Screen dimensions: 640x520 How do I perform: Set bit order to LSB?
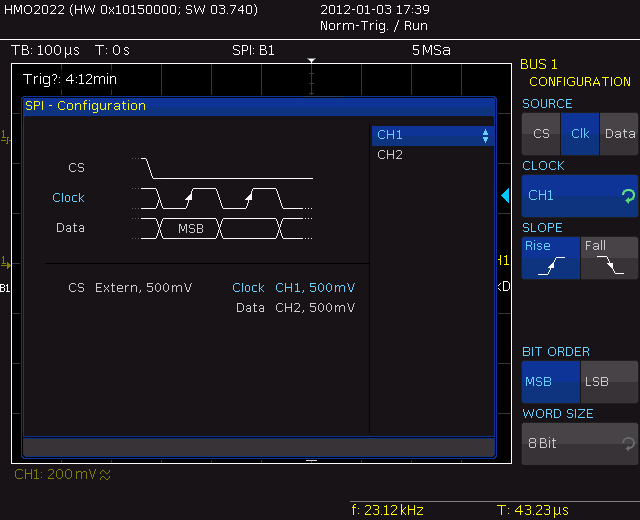(x=609, y=382)
